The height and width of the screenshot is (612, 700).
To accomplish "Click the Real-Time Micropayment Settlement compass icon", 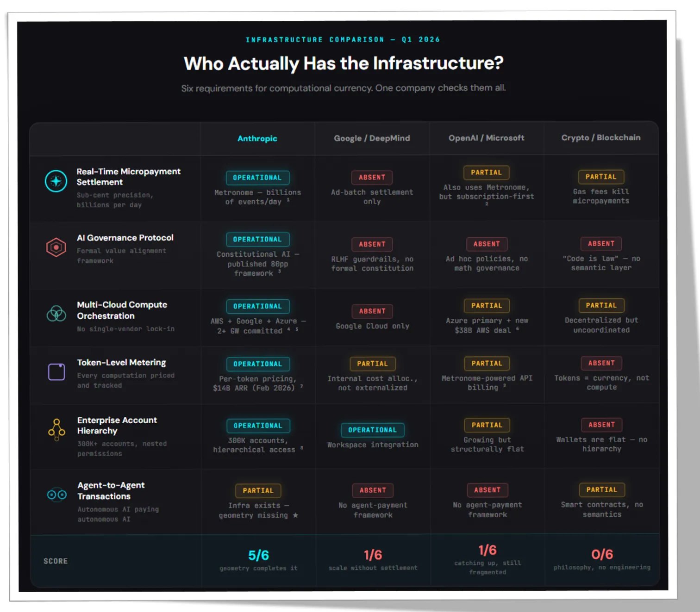I will click(56, 181).
